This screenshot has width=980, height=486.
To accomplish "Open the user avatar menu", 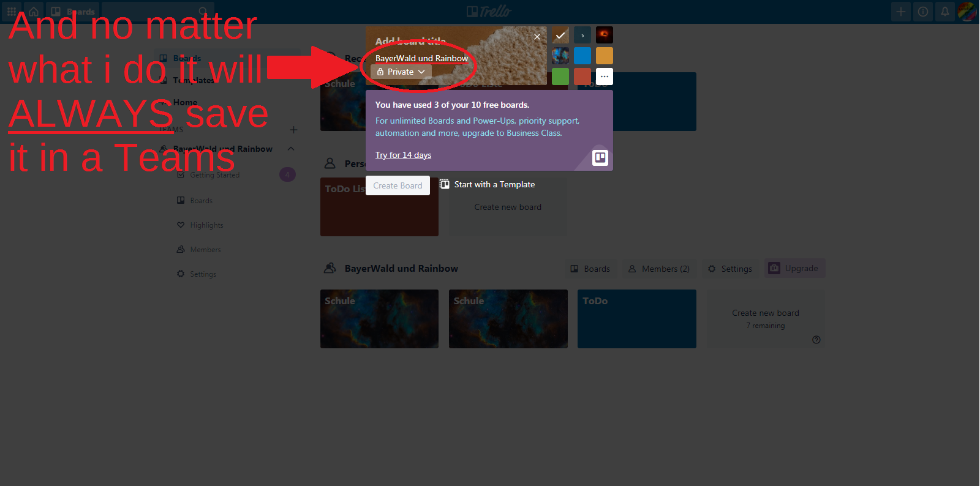I will [x=967, y=11].
